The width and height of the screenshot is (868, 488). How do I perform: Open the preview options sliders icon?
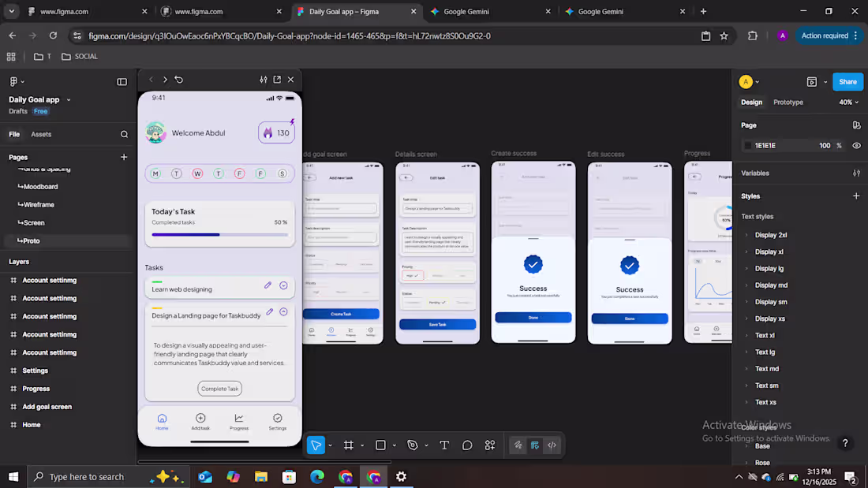point(264,80)
